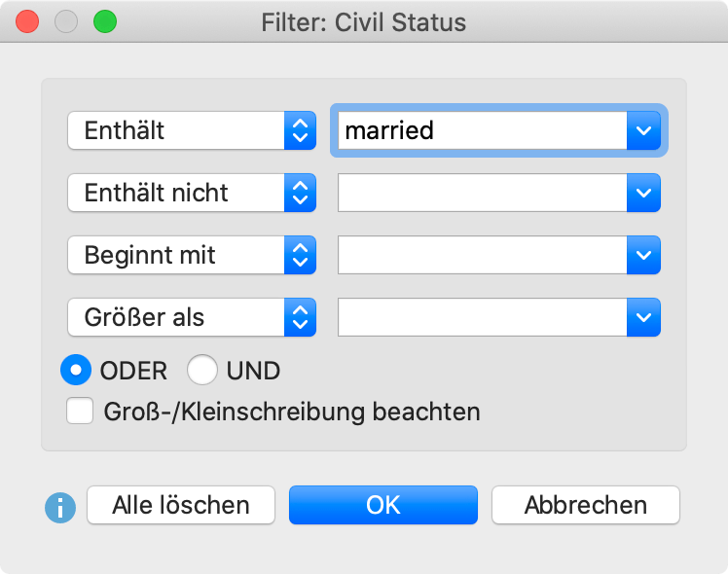Open the Größer als operator dropdown

click(x=192, y=317)
